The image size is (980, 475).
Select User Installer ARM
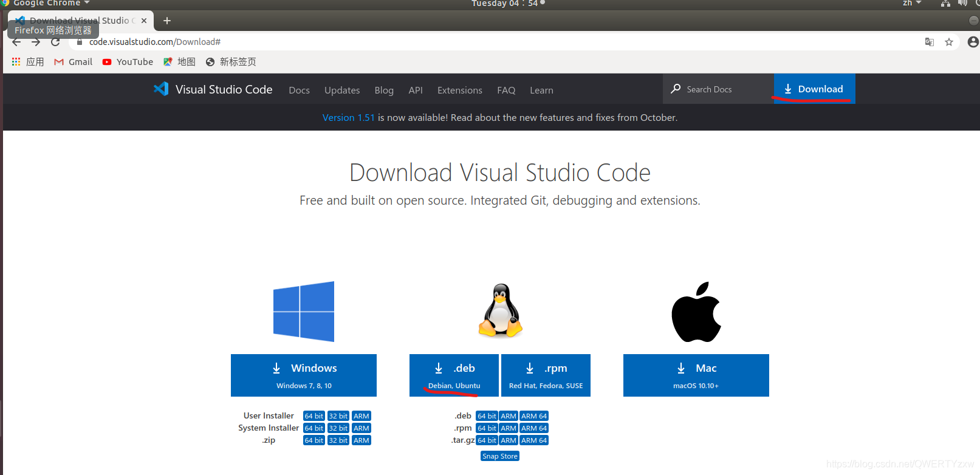click(362, 416)
